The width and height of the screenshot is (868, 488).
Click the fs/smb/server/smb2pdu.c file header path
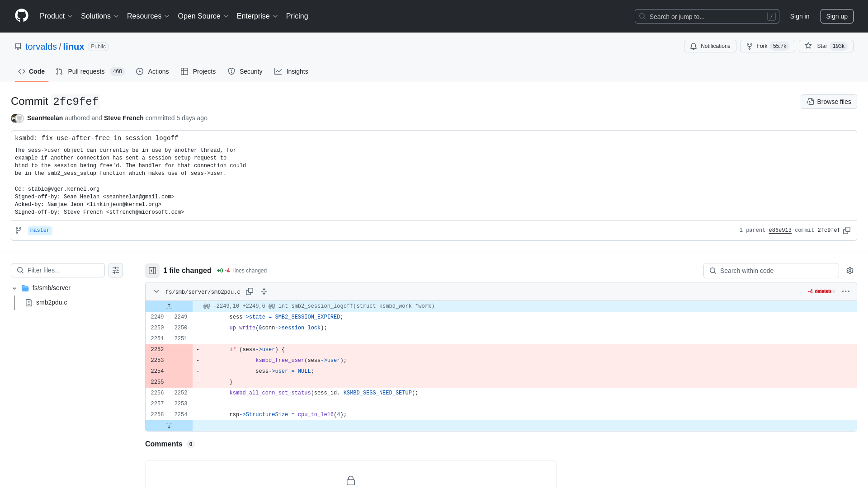203,292
